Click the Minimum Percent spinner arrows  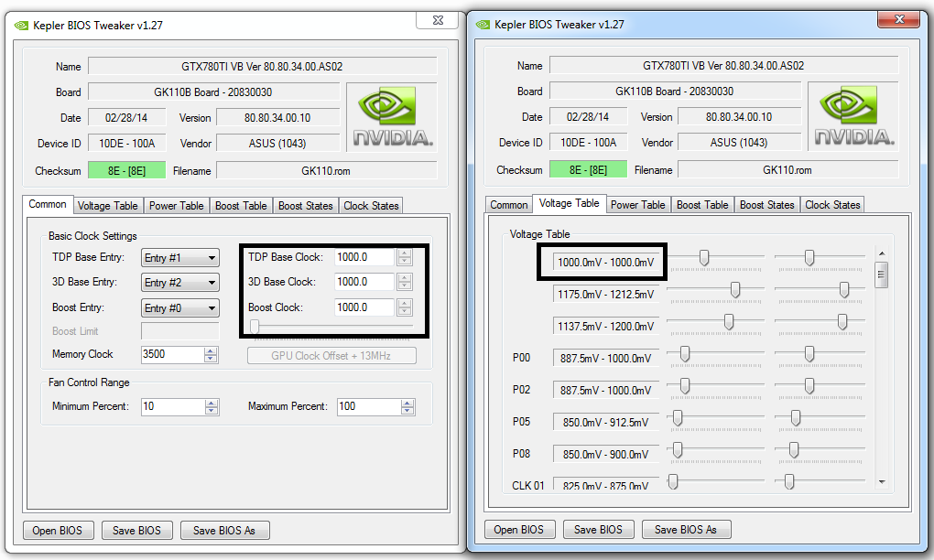tap(211, 407)
